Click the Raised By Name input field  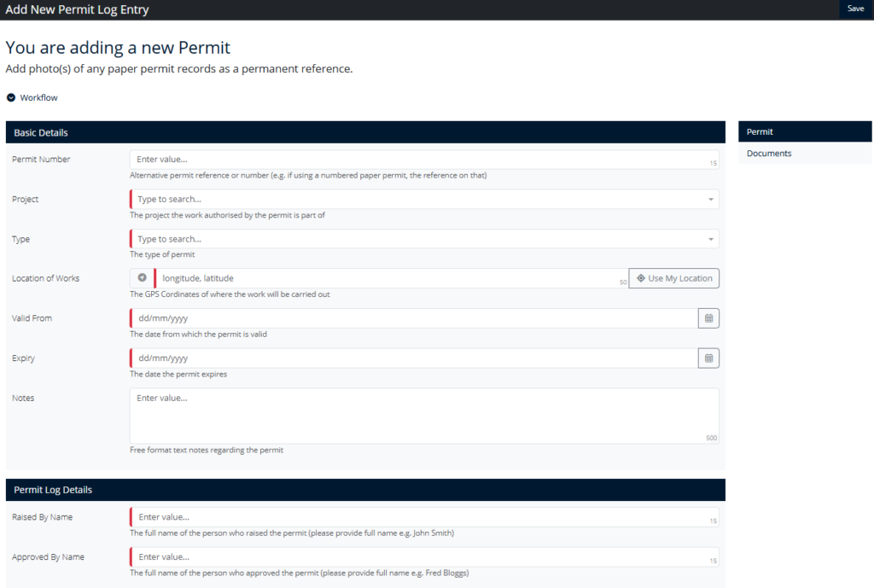click(424, 517)
